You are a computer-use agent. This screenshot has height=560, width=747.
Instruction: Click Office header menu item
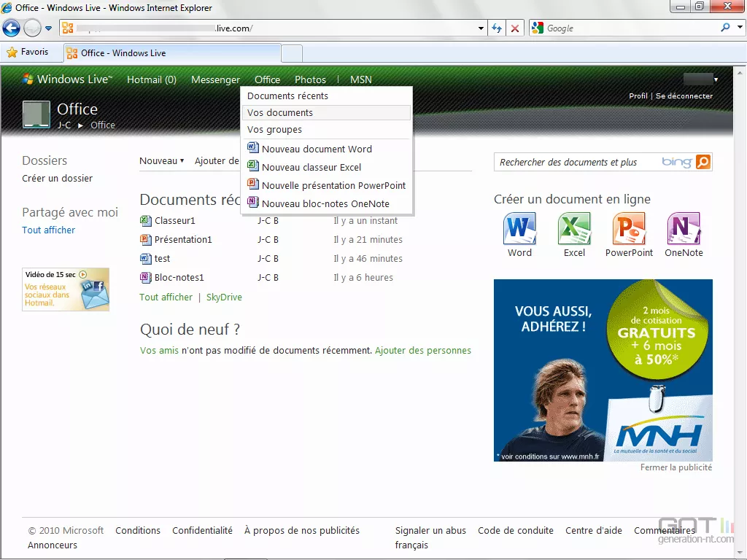tap(267, 79)
